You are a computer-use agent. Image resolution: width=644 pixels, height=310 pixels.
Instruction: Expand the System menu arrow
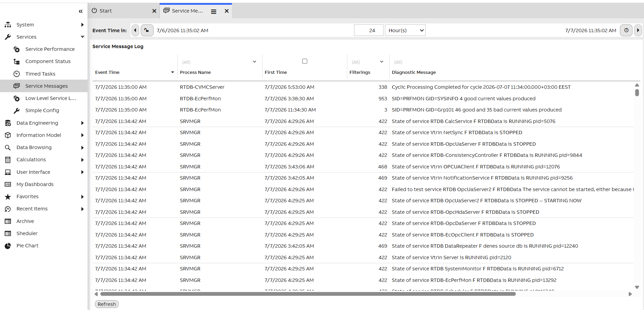[x=82, y=25]
